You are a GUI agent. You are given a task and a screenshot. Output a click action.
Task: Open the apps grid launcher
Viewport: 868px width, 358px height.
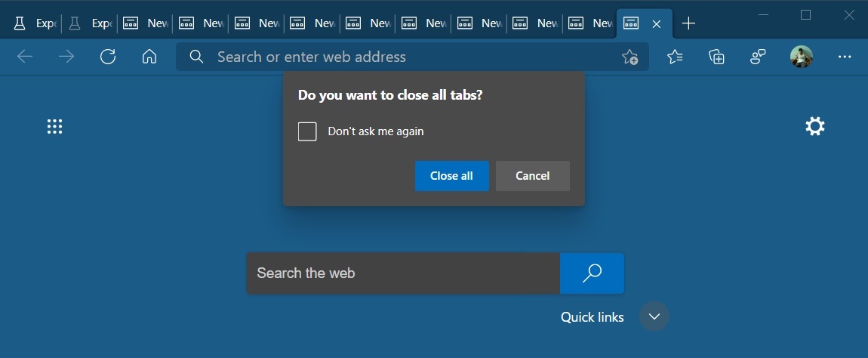tap(54, 126)
